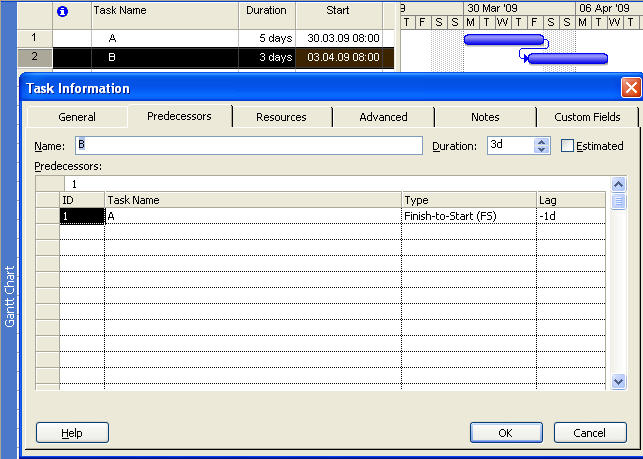Click the info indicator column header icon
Image resolution: width=643 pixels, height=459 pixels.
pyautogui.click(x=63, y=13)
